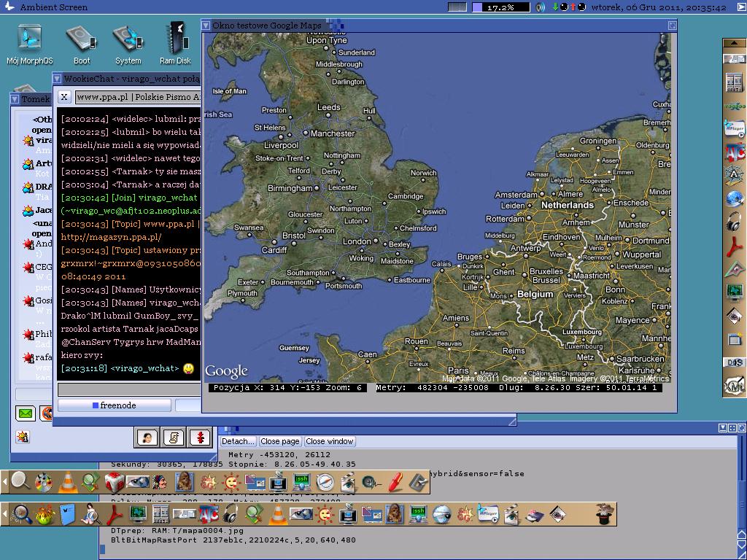
Task: Open the red PDF icon in lower dock
Action: click(x=114, y=515)
